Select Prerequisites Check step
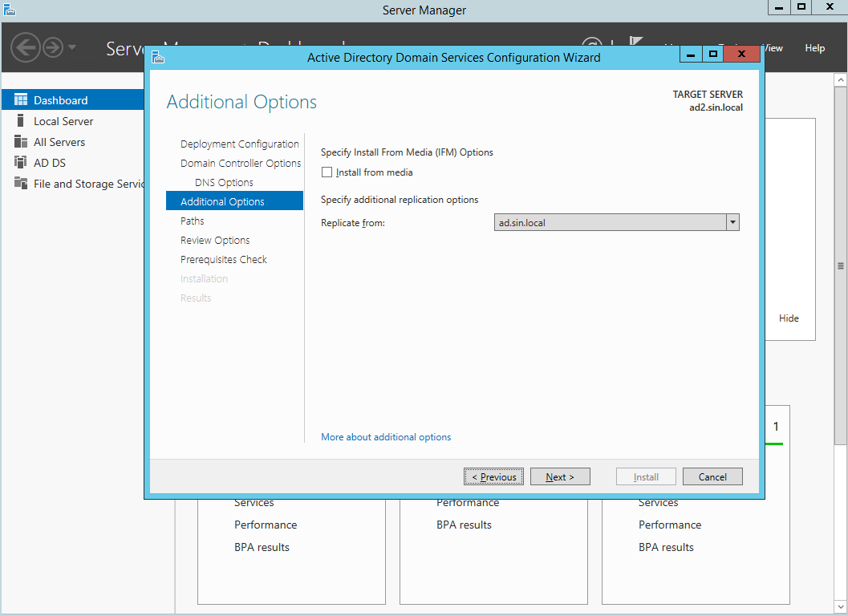 pyautogui.click(x=223, y=260)
